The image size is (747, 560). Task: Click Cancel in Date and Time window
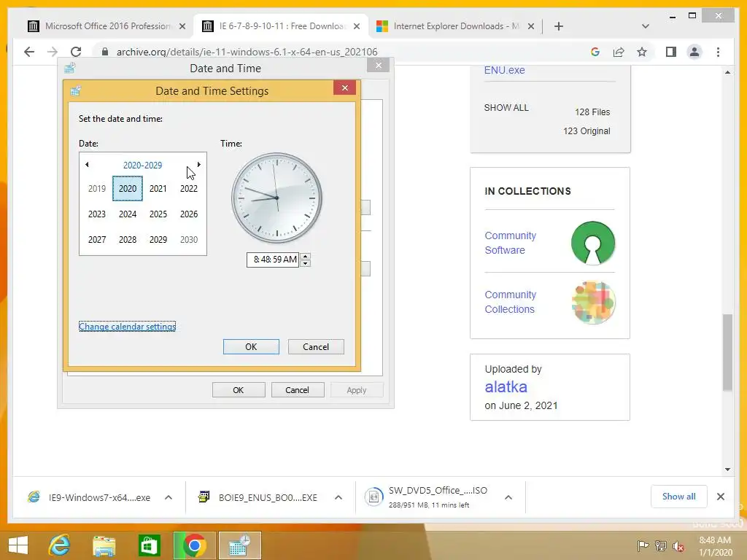pyautogui.click(x=298, y=390)
